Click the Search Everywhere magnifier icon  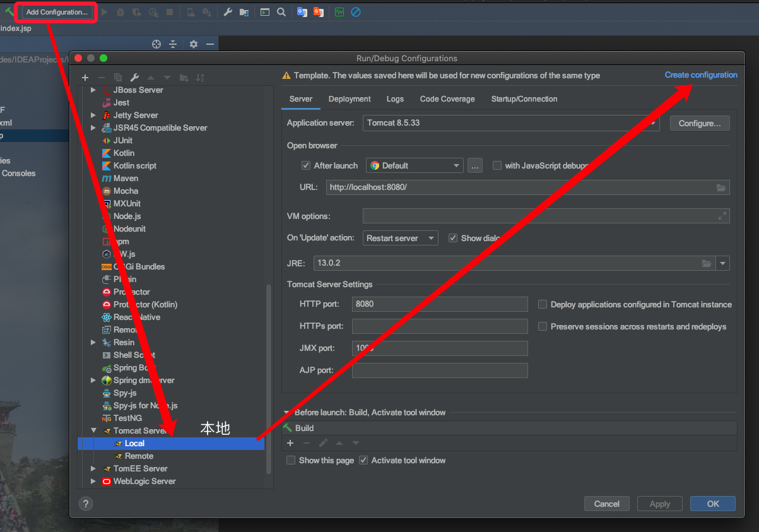pos(281,12)
